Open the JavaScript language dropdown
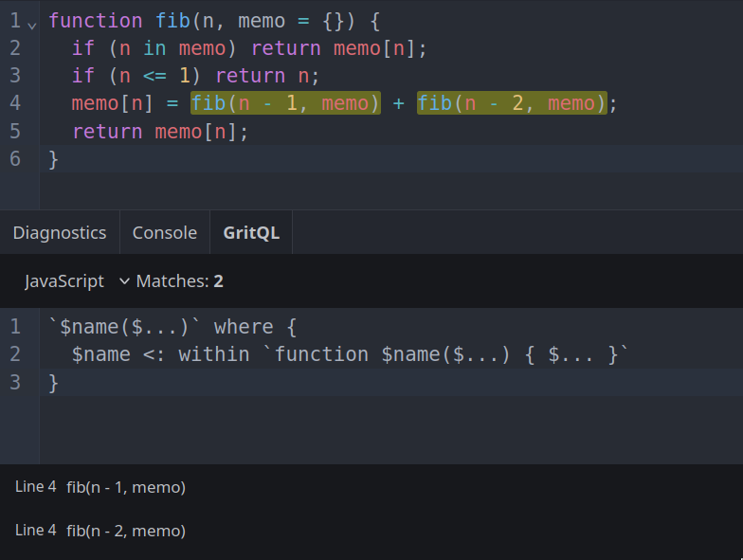This screenshot has width=743, height=560. pyautogui.click(x=77, y=281)
